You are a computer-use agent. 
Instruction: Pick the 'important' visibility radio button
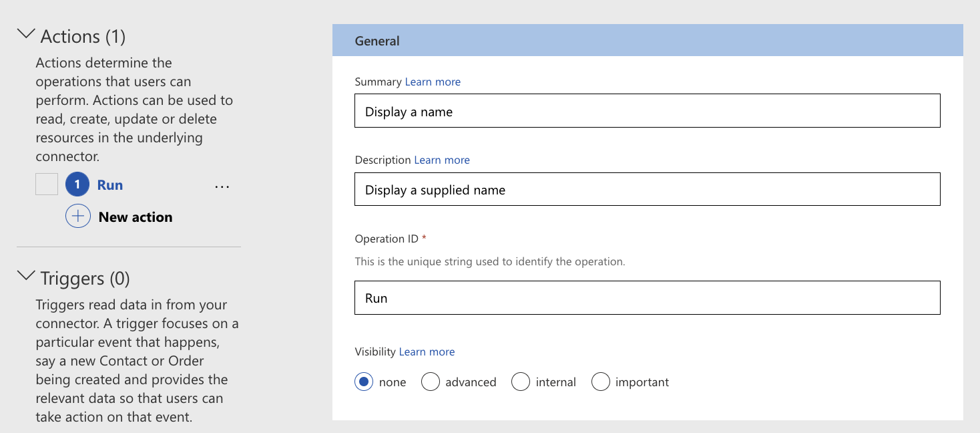(x=601, y=382)
